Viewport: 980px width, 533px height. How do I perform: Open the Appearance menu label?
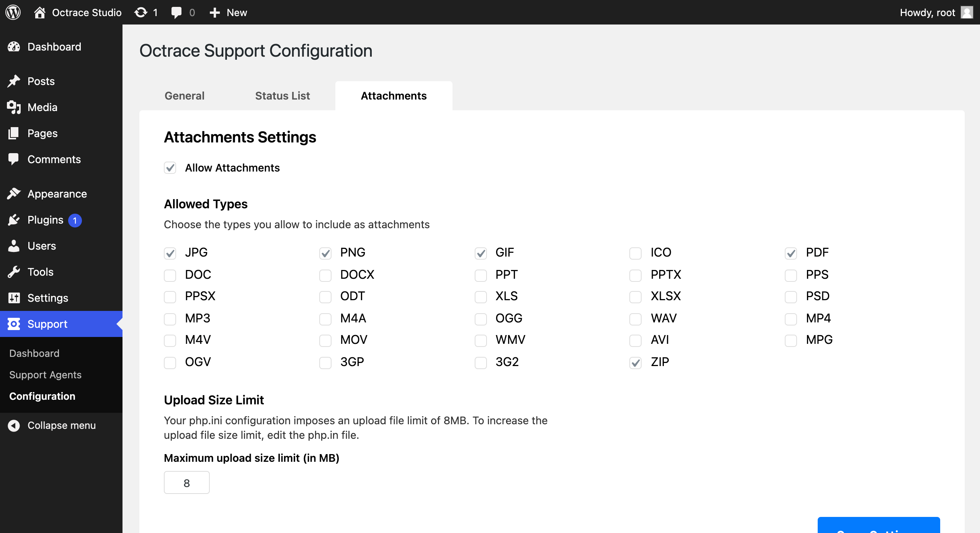pos(57,194)
